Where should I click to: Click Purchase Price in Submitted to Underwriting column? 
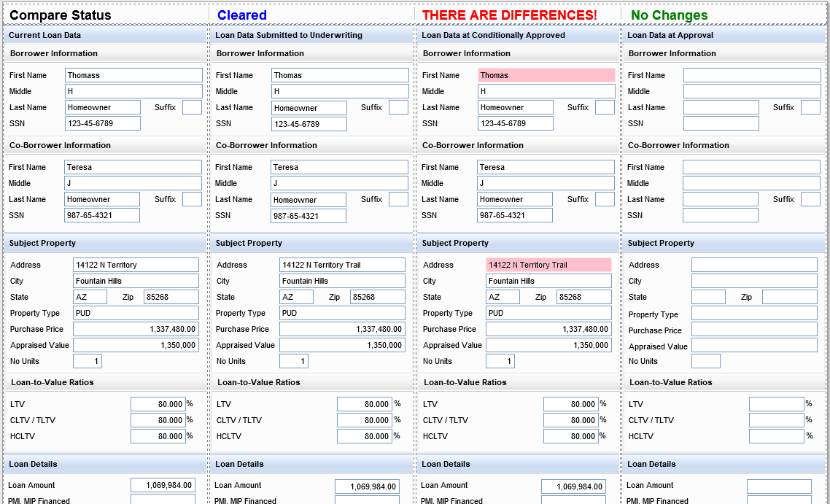coord(343,329)
